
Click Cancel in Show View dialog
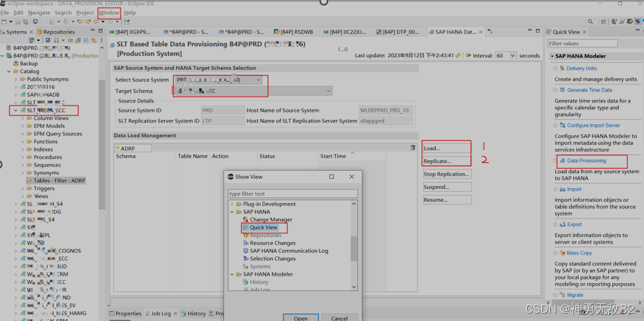tap(339, 318)
